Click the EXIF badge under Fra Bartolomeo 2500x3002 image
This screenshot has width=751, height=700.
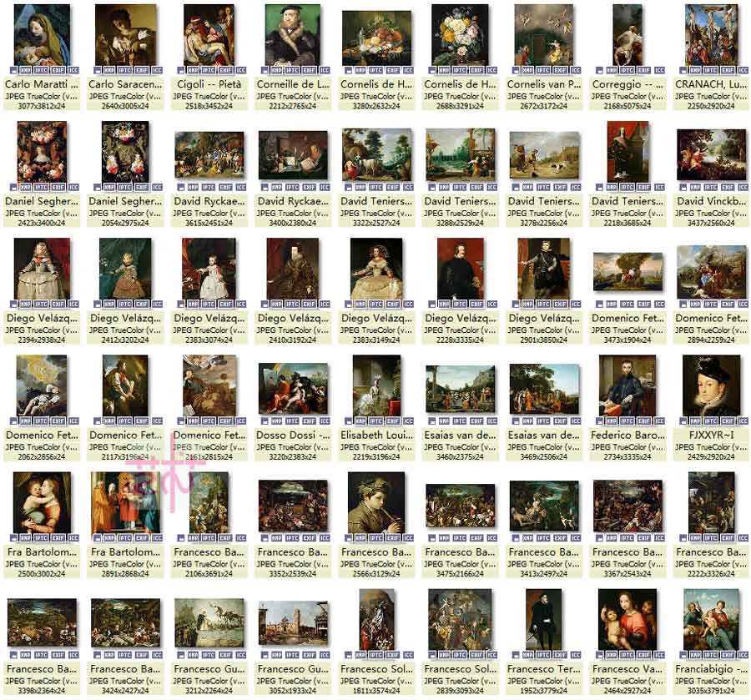[x=58, y=537]
